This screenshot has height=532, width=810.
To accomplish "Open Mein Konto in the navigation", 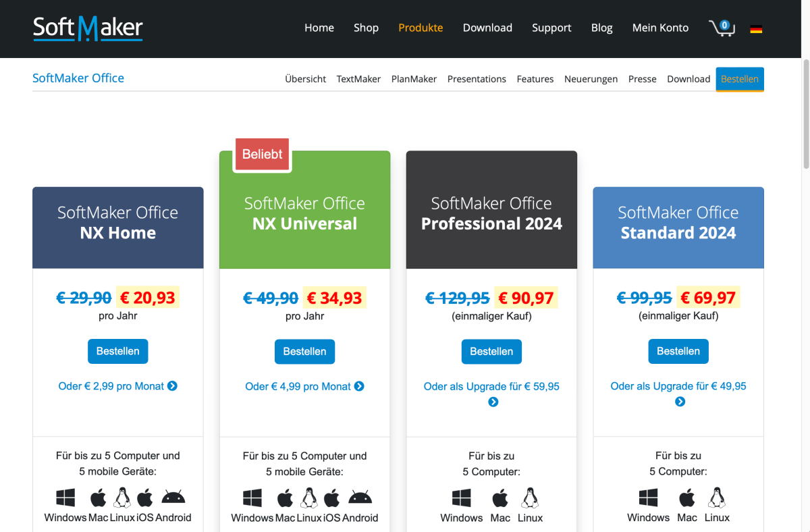I will click(660, 28).
